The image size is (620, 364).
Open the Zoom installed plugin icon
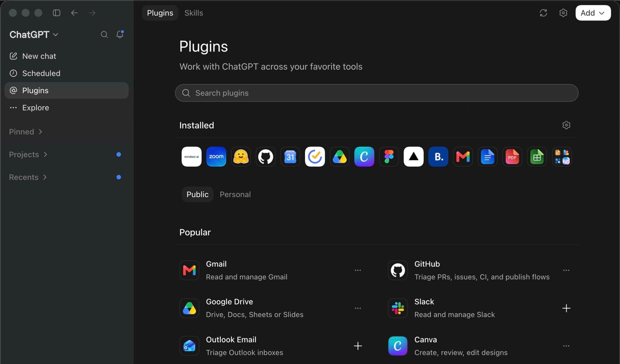point(216,157)
